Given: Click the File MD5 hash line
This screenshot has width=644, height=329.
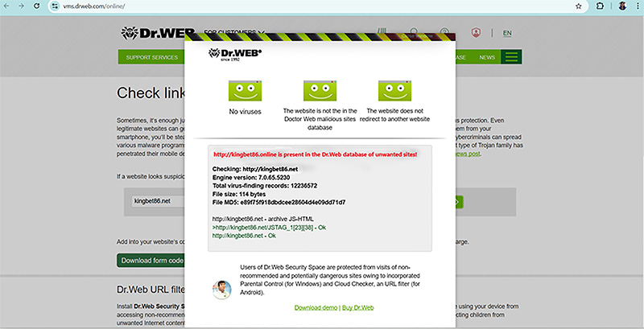Looking at the screenshot, I should coord(279,202).
